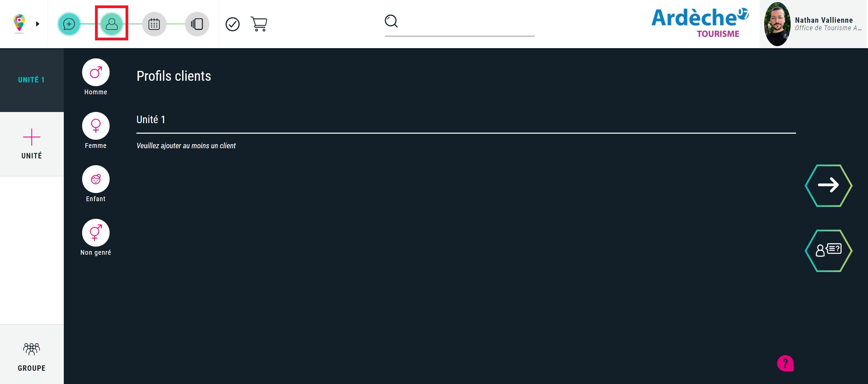Expand the arrow next to map pin logo
The height and width of the screenshot is (384, 868).
38,24
